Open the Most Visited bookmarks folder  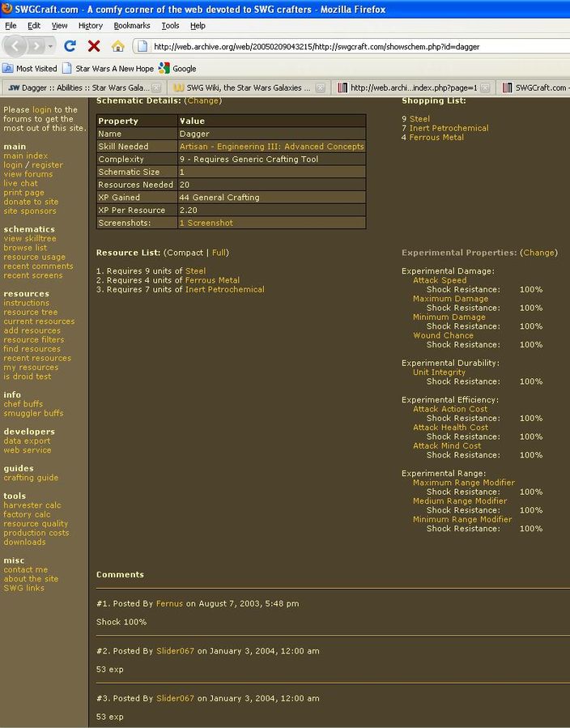pos(30,69)
